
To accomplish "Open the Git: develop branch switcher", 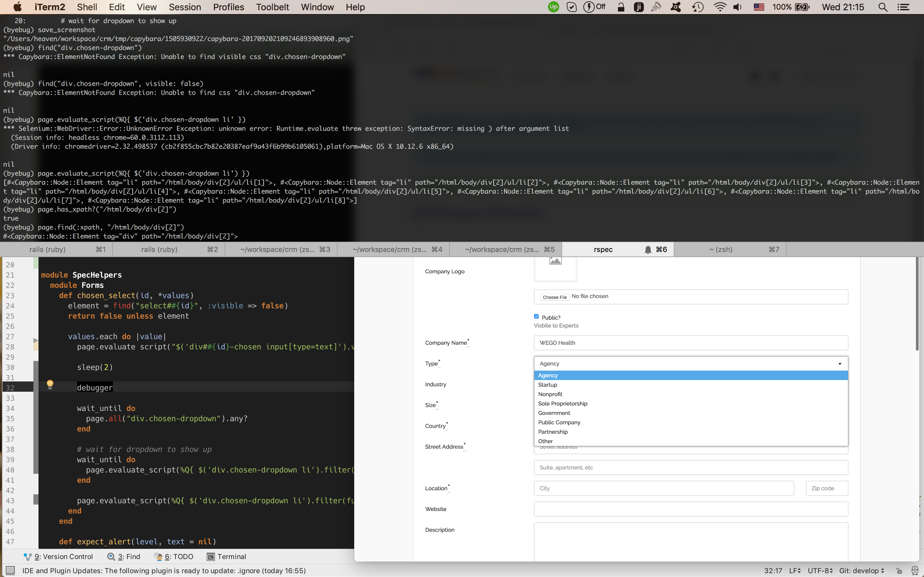I will [860, 571].
